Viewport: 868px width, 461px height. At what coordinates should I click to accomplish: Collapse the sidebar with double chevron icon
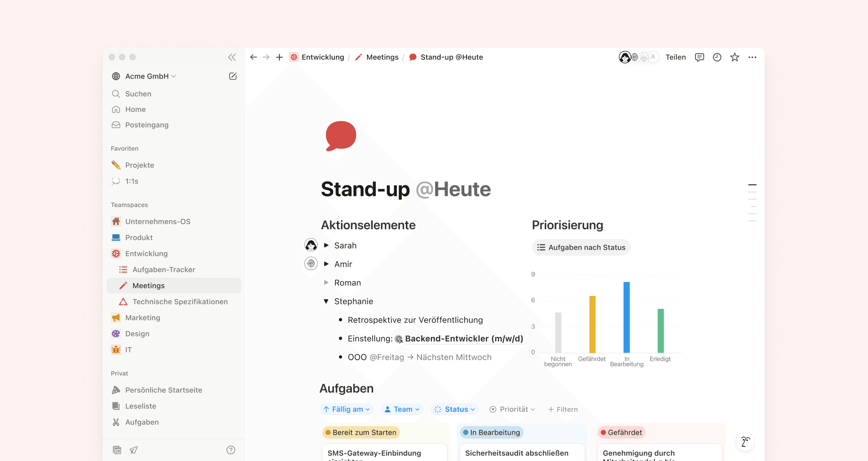coord(232,57)
